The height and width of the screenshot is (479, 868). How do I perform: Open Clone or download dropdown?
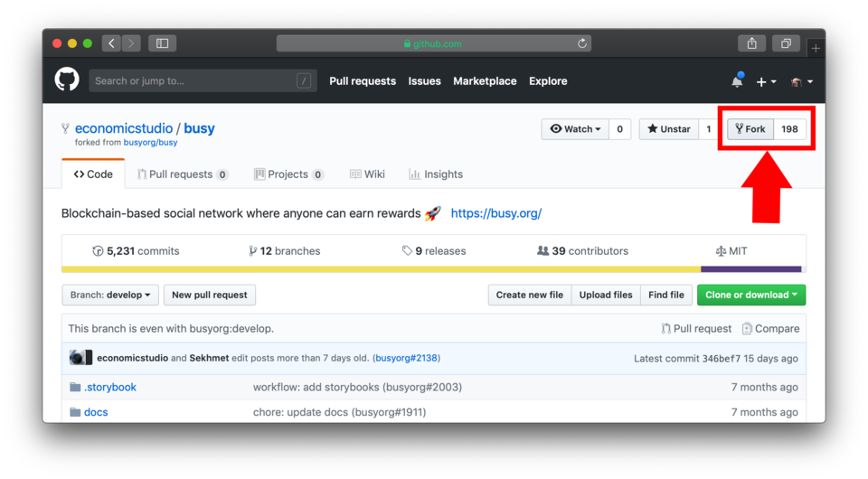tap(751, 295)
